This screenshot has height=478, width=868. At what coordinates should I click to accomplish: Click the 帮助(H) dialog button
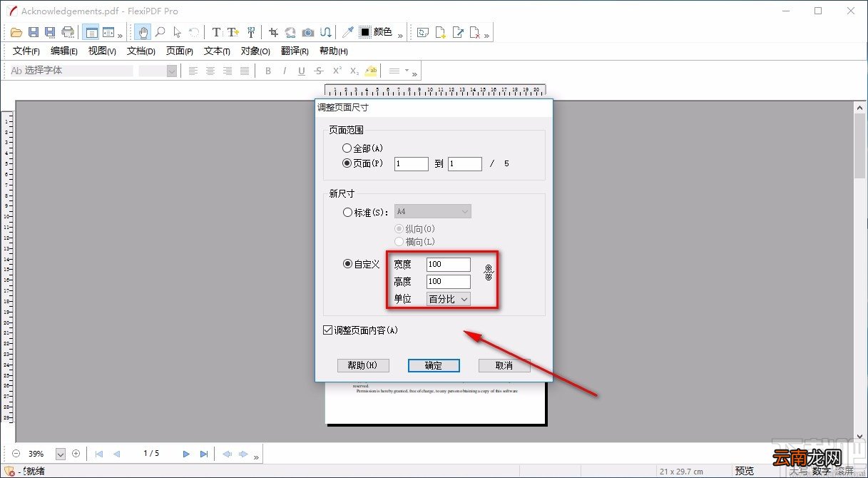(x=363, y=365)
